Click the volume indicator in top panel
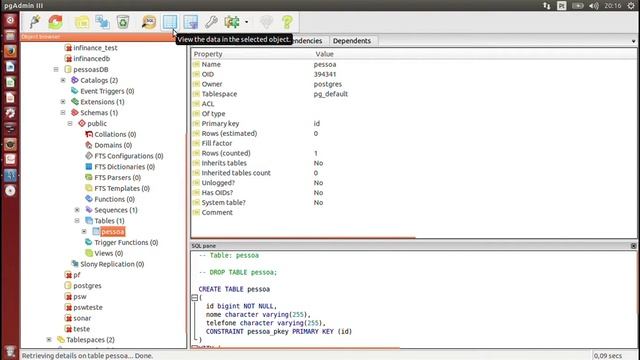 coord(594,6)
